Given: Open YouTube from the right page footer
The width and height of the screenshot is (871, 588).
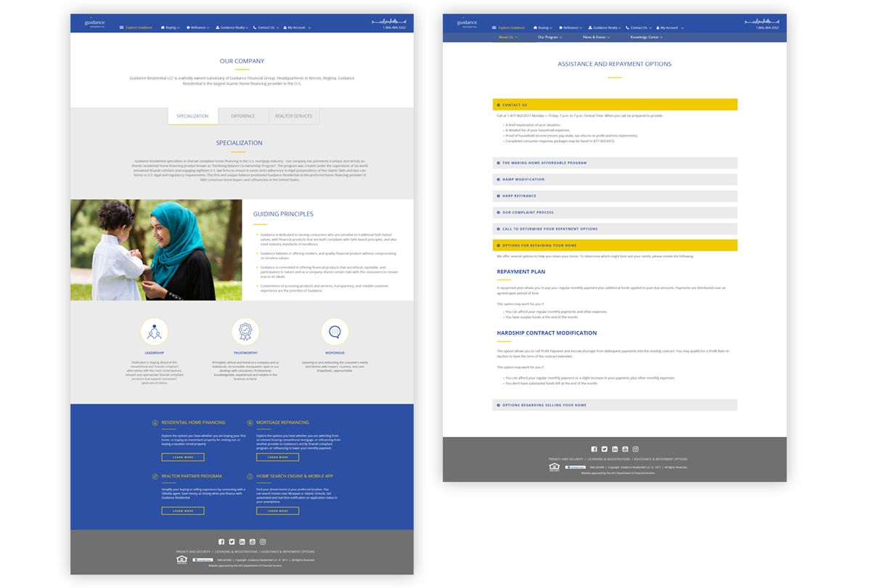Looking at the screenshot, I should [625, 449].
